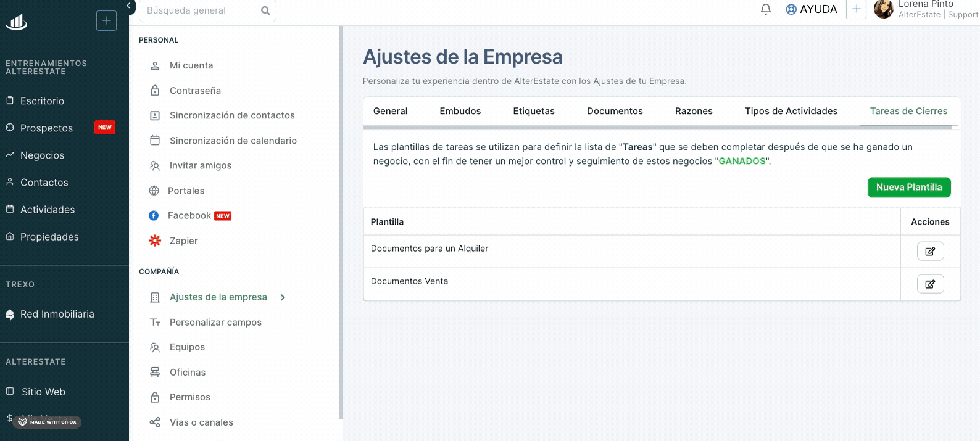Click the search magnifier icon
The width and height of the screenshot is (980, 441).
[265, 10]
